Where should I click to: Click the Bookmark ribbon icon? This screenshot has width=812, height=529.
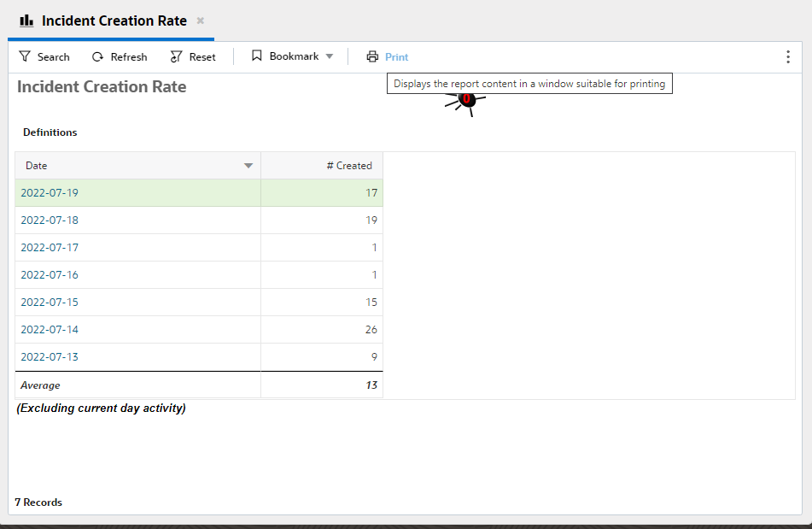click(x=256, y=56)
